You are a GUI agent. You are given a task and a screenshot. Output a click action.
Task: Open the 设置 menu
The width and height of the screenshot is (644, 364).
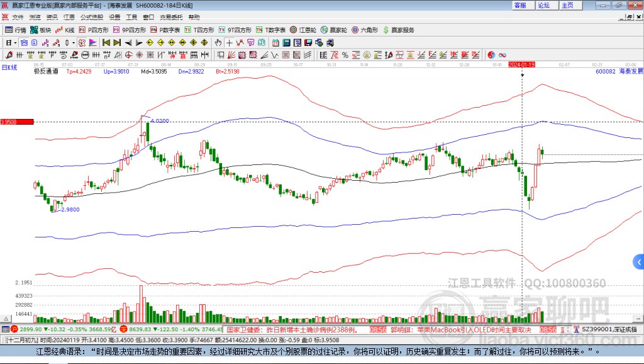point(114,17)
